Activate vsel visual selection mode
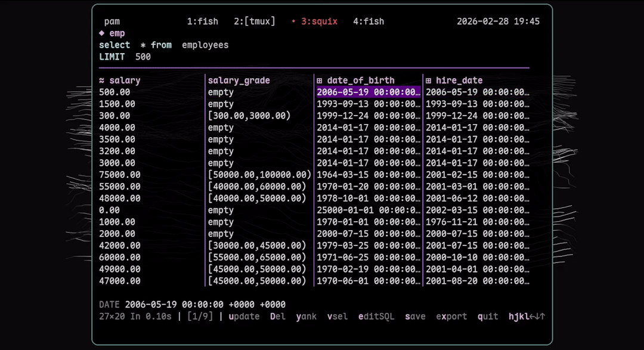The height and width of the screenshot is (350, 644). point(338,317)
